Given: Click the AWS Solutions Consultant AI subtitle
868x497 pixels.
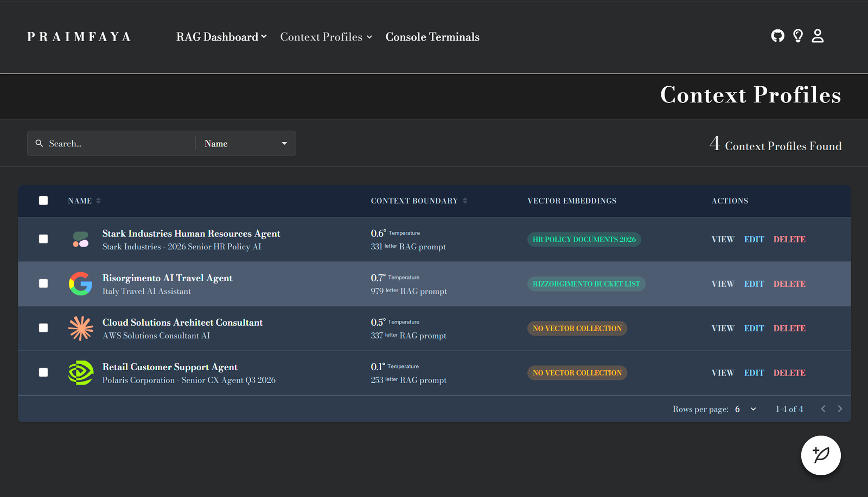Looking at the screenshot, I should [x=156, y=335].
